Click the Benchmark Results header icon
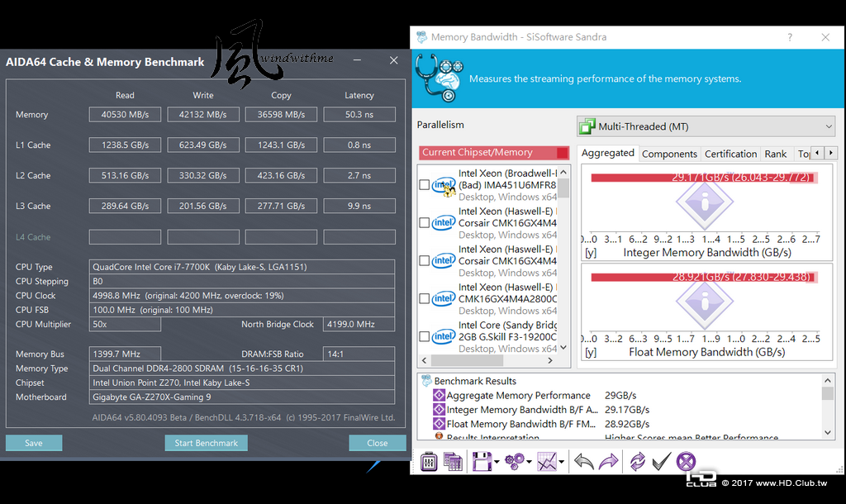 426,381
